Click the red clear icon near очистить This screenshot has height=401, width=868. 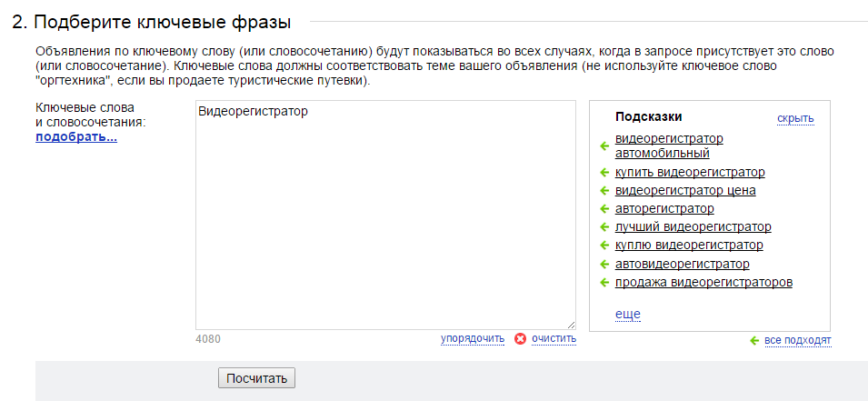pos(521,339)
